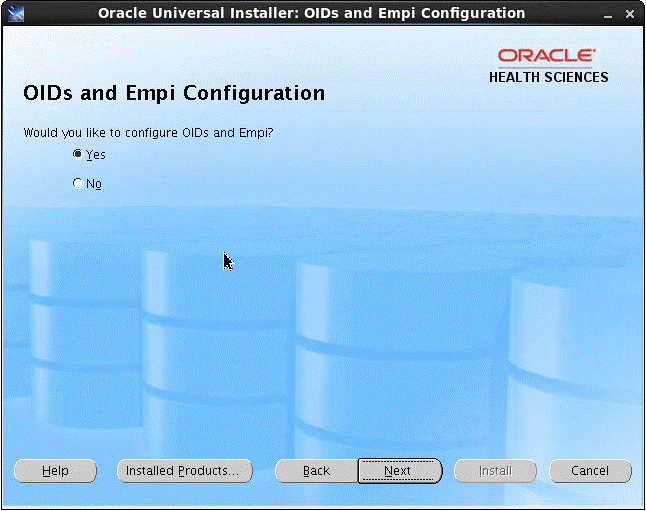Click the 'OIDs and Empi Configuration' heading

[x=174, y=93]
